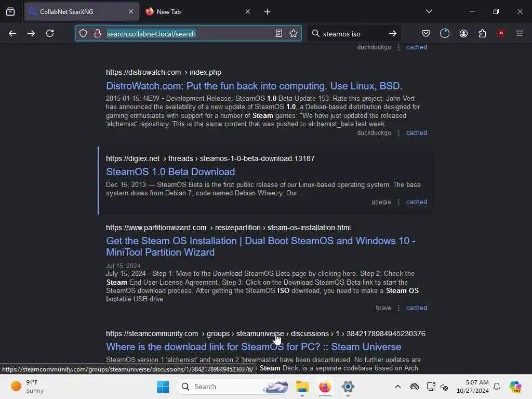532x399 pixels.
Task: Switch to the CollabNet SearXNG tab
Action: [x=82, y=11]
